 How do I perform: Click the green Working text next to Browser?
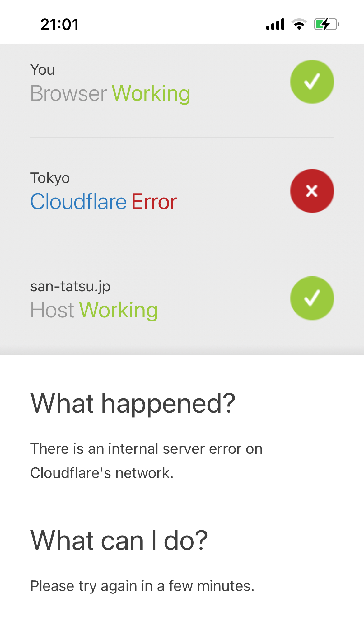pyautogui.click(x=151, y=93)
